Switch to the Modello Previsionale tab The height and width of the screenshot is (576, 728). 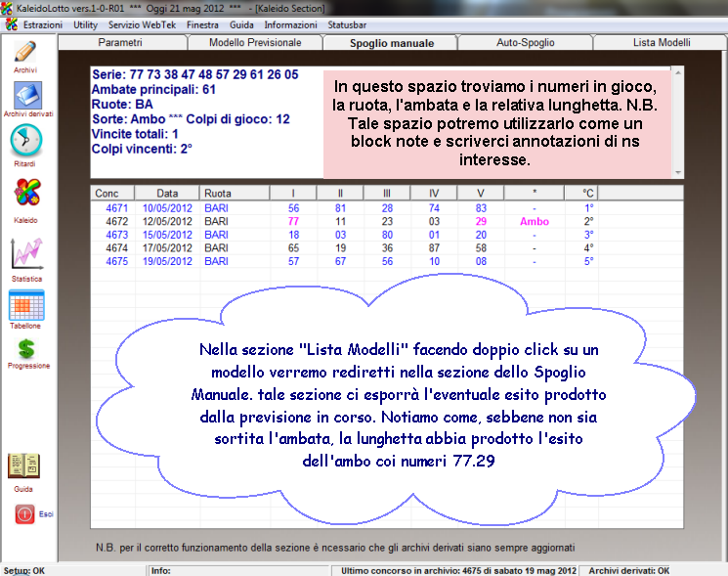point(255,43)
